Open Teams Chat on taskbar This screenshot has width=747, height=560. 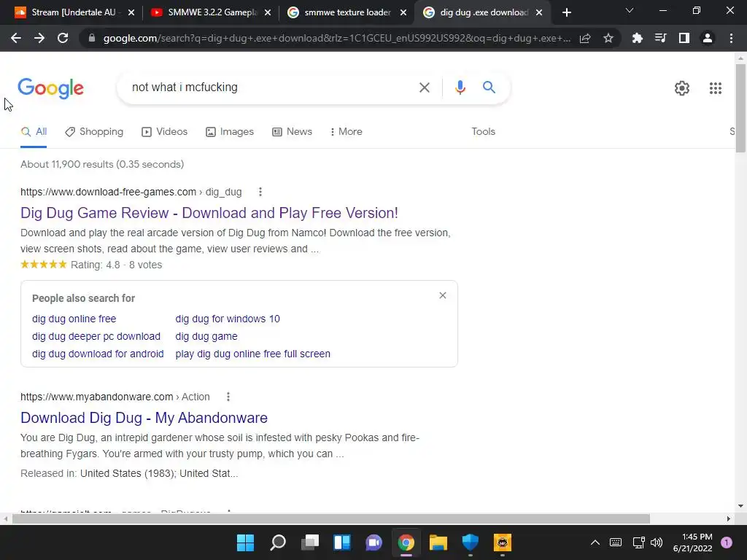tap(374, 542)
